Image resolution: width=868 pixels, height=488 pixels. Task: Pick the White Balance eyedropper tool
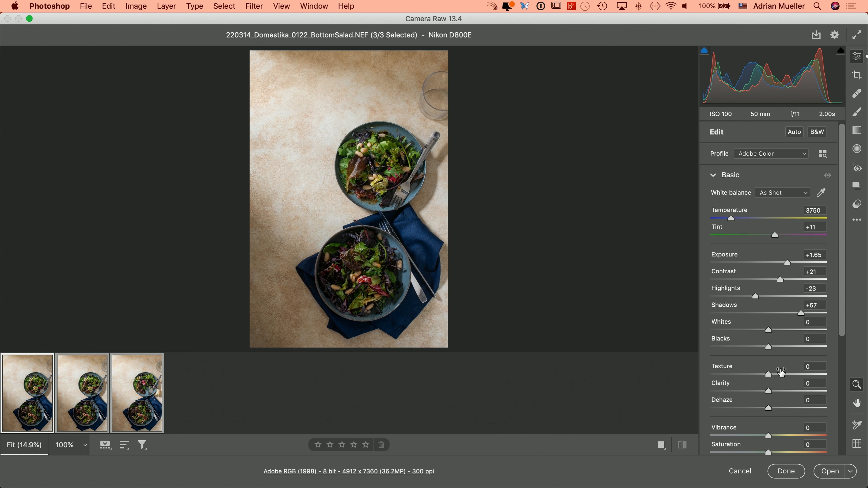click(x=821, y=193)
